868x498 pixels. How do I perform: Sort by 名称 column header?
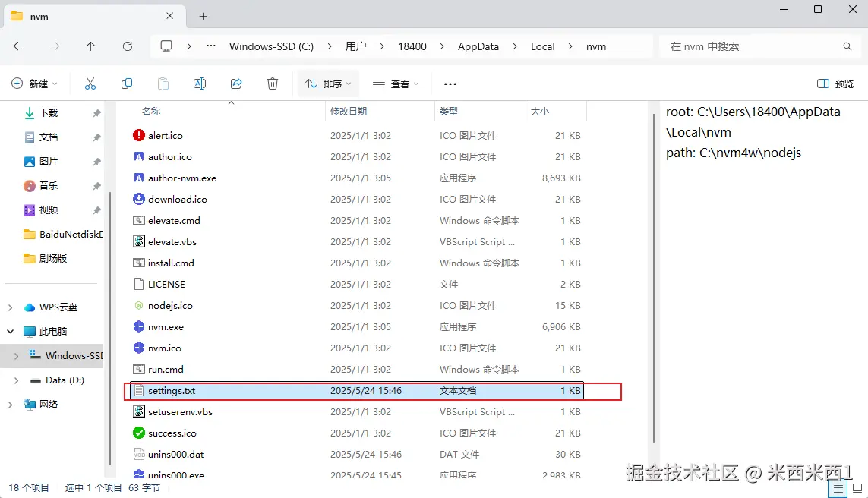click(x=151, y=112)
